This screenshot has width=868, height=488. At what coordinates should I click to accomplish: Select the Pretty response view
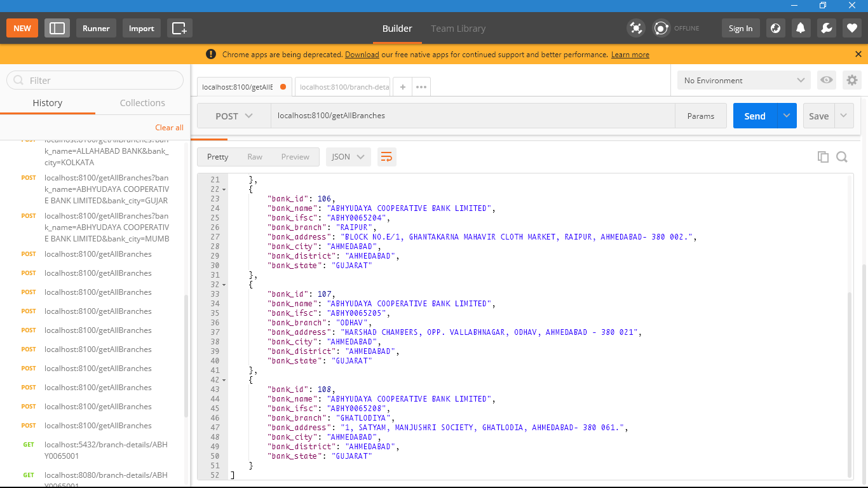pyautogui.click(x=217, y=157)
